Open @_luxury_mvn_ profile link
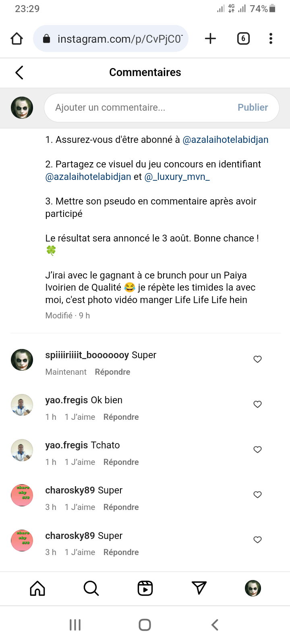The width and height of the screenshot is (290, 644). [177, 177]
